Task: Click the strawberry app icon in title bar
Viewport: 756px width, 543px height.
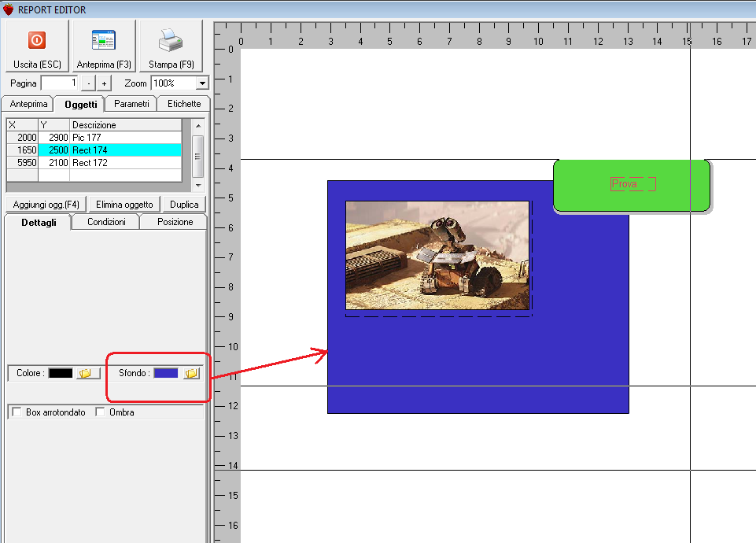Action: click(8, 9)
